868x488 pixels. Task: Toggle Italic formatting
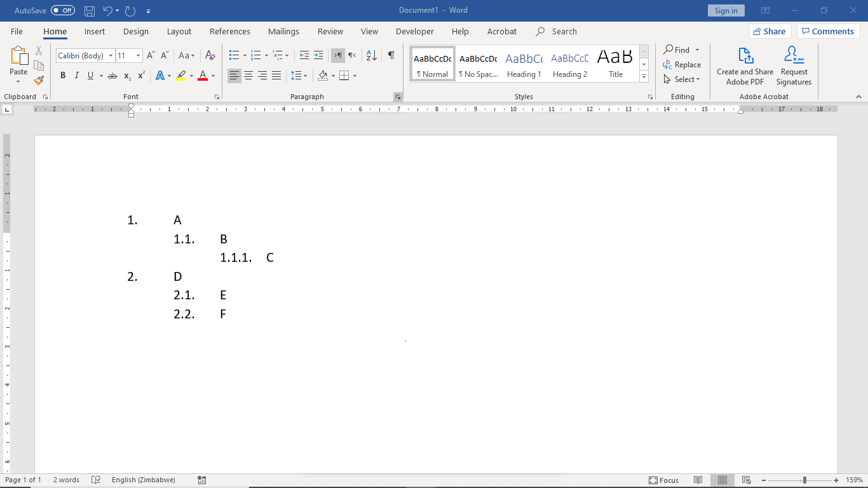(77, 76)
